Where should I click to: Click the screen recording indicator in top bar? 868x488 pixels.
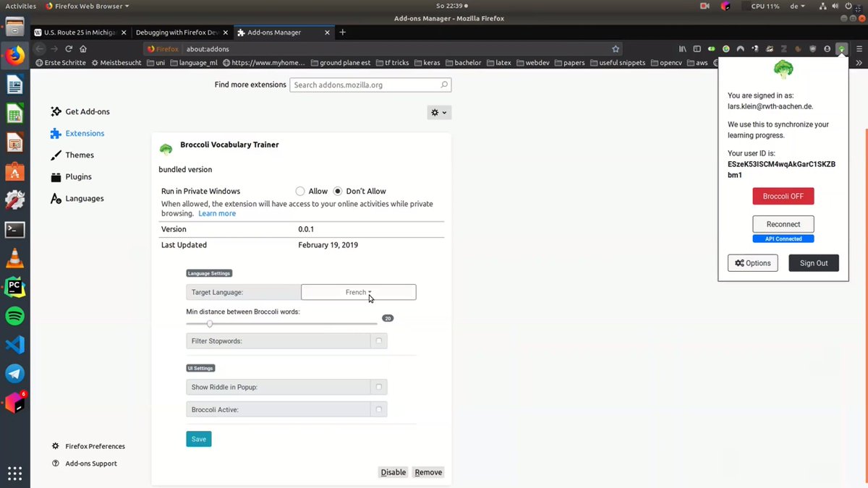pyautogui.click(x=705, y=6)
